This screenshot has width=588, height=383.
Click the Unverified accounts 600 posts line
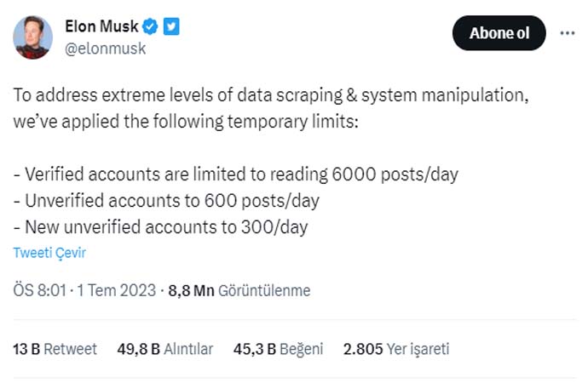(166, 201)
